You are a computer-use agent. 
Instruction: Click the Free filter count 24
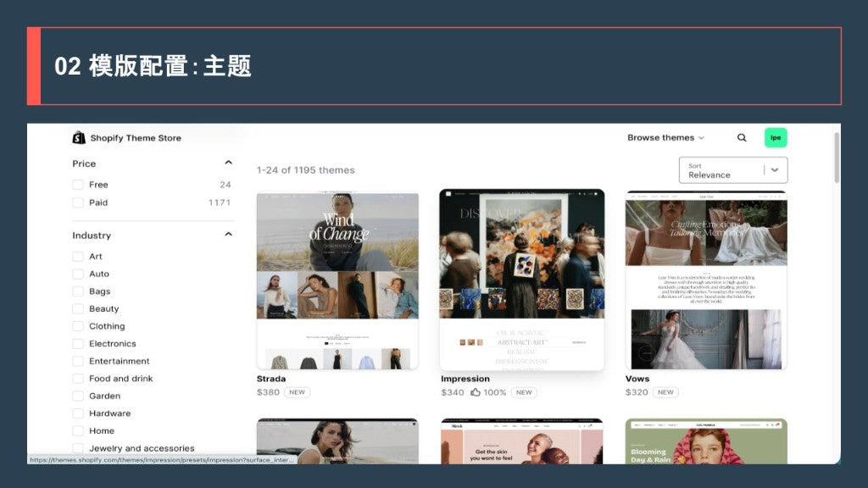coord(225,185)
